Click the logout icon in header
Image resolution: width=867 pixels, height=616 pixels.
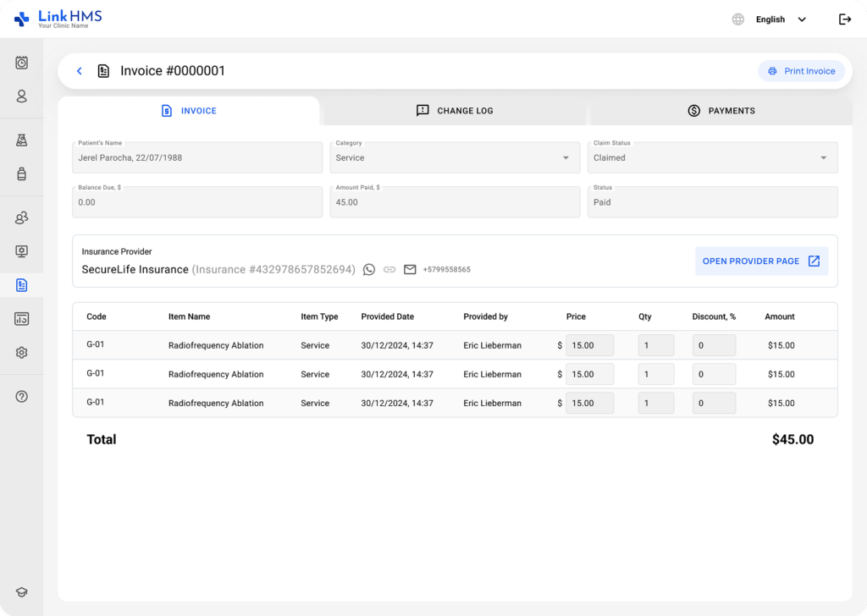(x=845, y=19)
